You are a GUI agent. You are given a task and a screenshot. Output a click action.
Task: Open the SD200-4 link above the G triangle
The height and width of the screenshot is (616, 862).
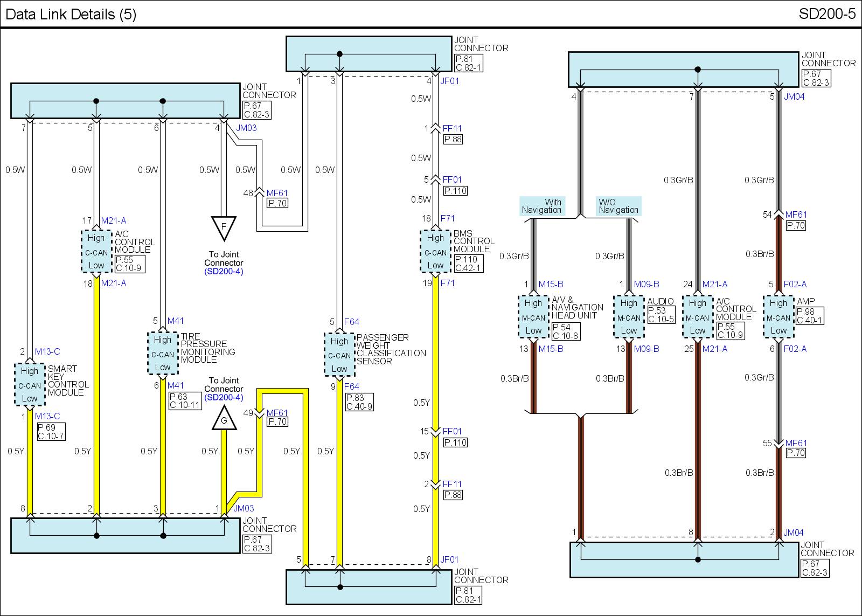[x=224, y=398]
